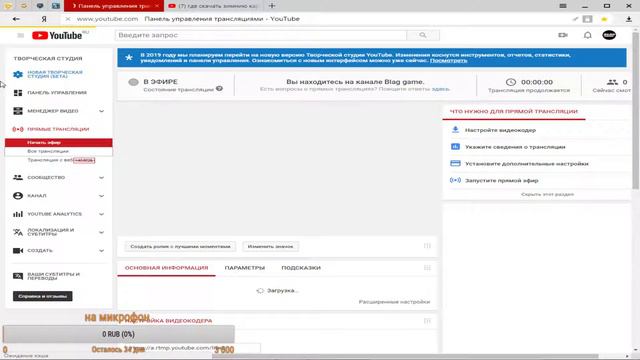640x360 pixels.
Task: Open the browser downloads arrow icon
Action: [629, 19]
